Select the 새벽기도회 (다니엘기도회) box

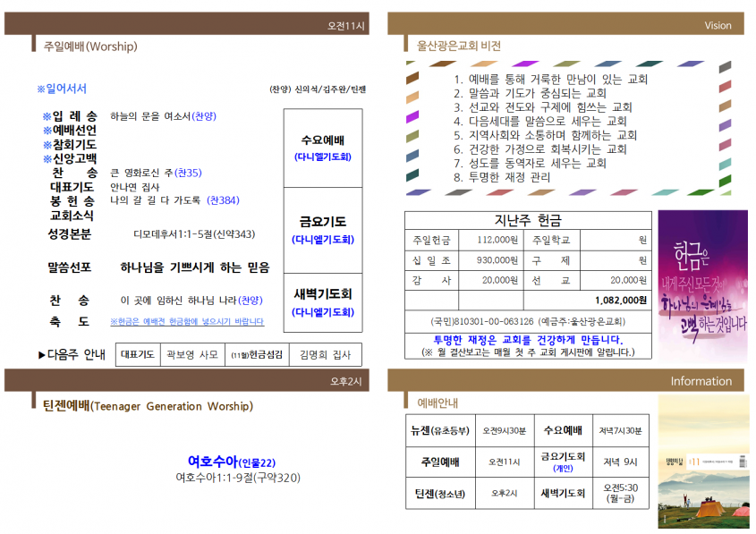pos(323,302)
